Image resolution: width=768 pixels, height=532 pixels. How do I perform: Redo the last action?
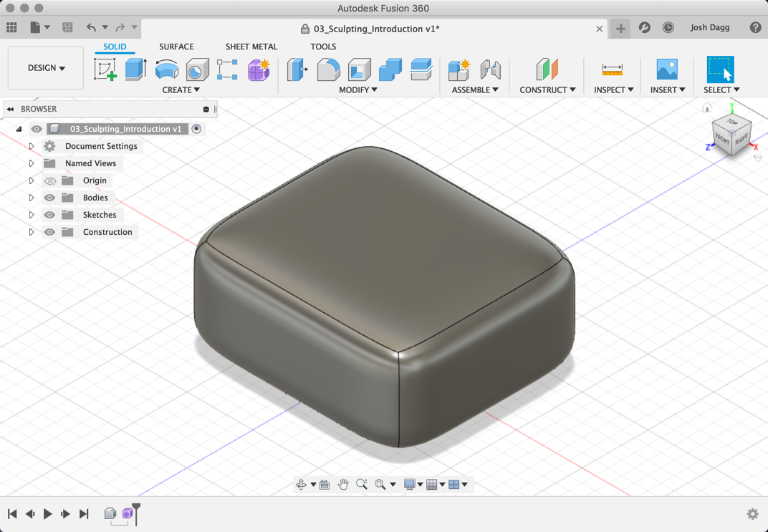tap(120, 27)
